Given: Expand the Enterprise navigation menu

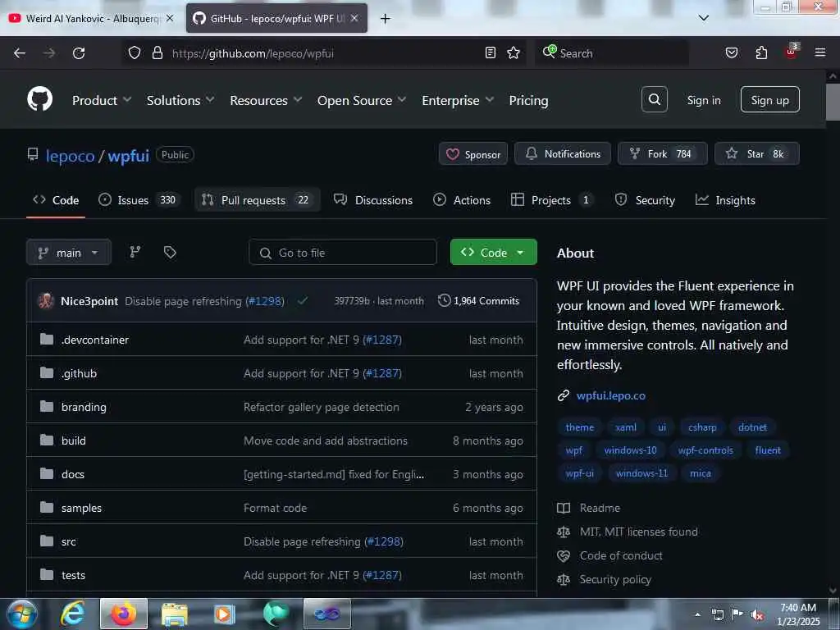Looking at the screenshot, I should [458, 100].
